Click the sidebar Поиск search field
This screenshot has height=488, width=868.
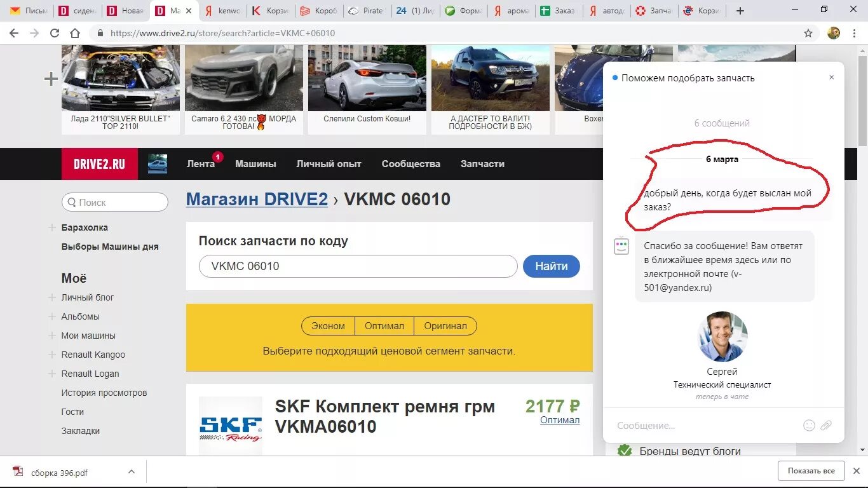115,202
